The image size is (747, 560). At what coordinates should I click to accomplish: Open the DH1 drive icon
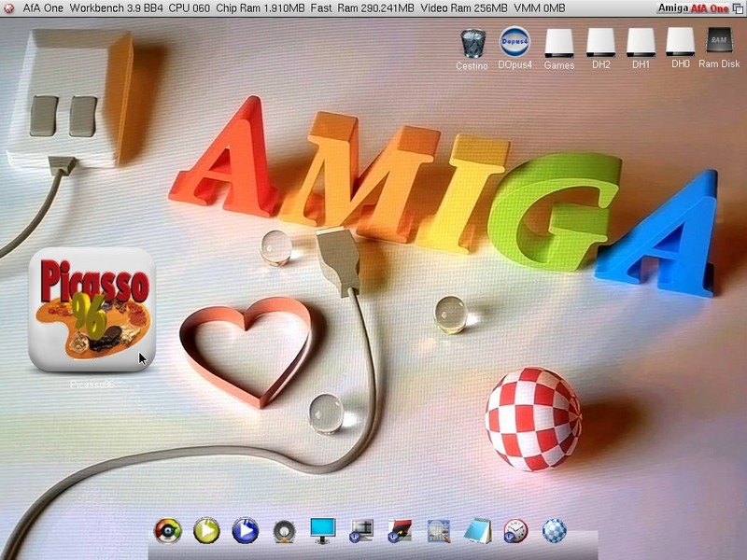[x=641, y=43]
